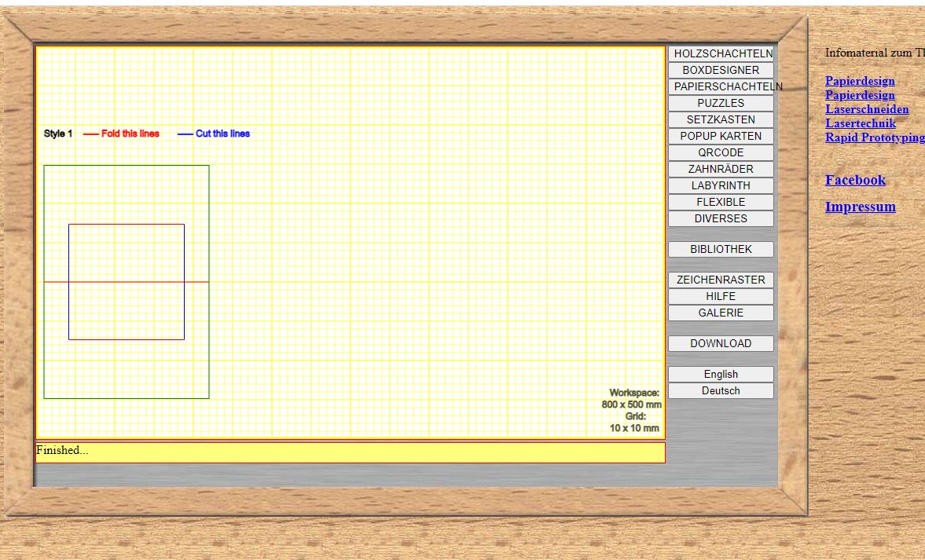Screen dimensions: 925x560
Task: Click the BOXDESIGNER button
Action: coord(721,70)
